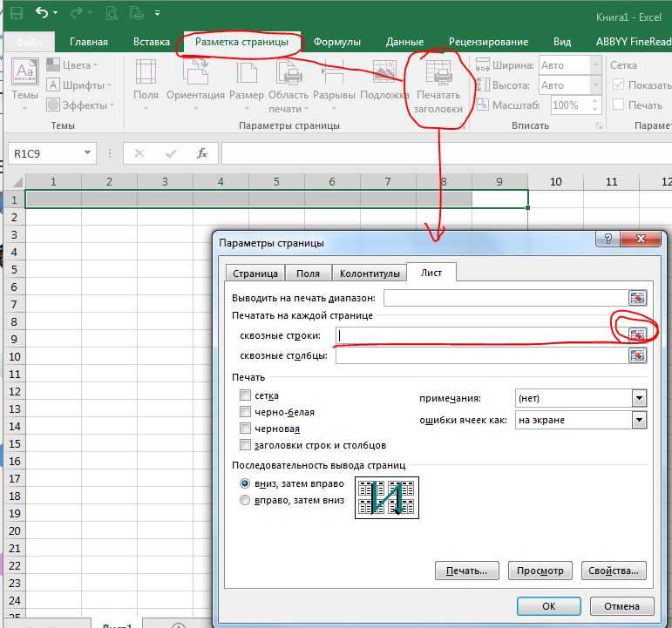Switch to the Колонтитулы dialog tab
The height and width of the screenshot is (628, 672).
370,273
